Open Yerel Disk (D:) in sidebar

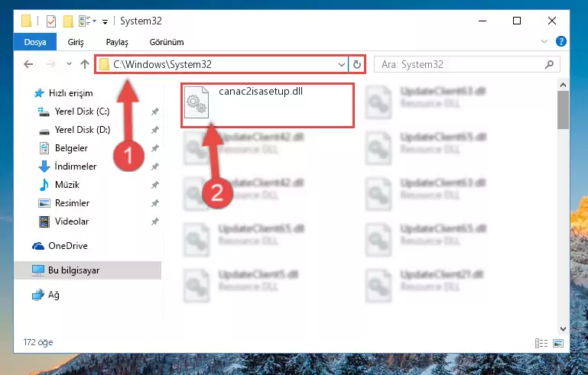pos(74,130)
